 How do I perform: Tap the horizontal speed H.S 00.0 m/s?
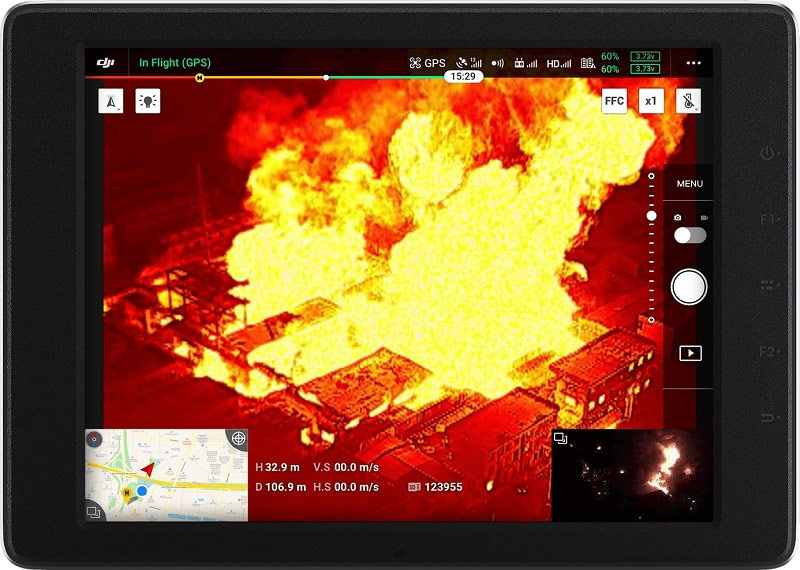(346, 487)
